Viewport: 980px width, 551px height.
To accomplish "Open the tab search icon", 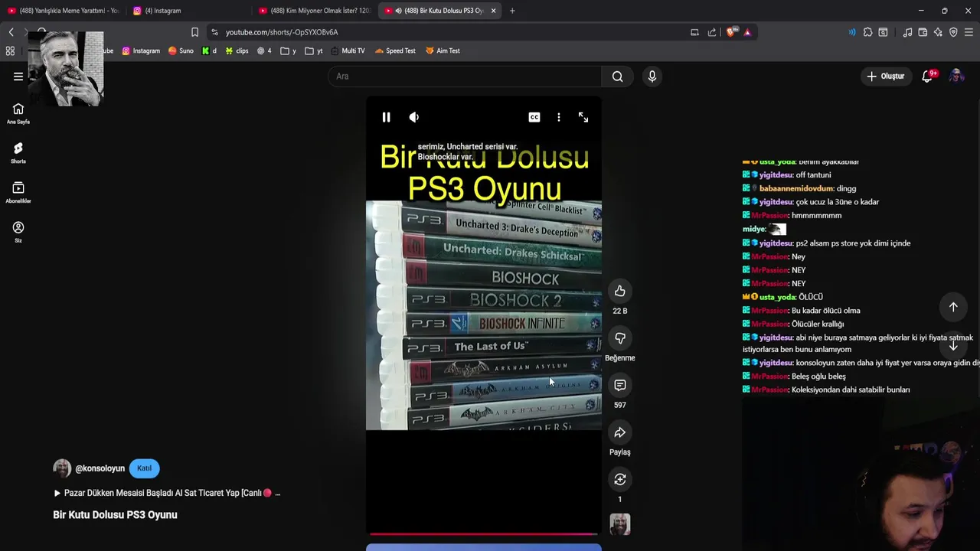I will click(883, 32).
